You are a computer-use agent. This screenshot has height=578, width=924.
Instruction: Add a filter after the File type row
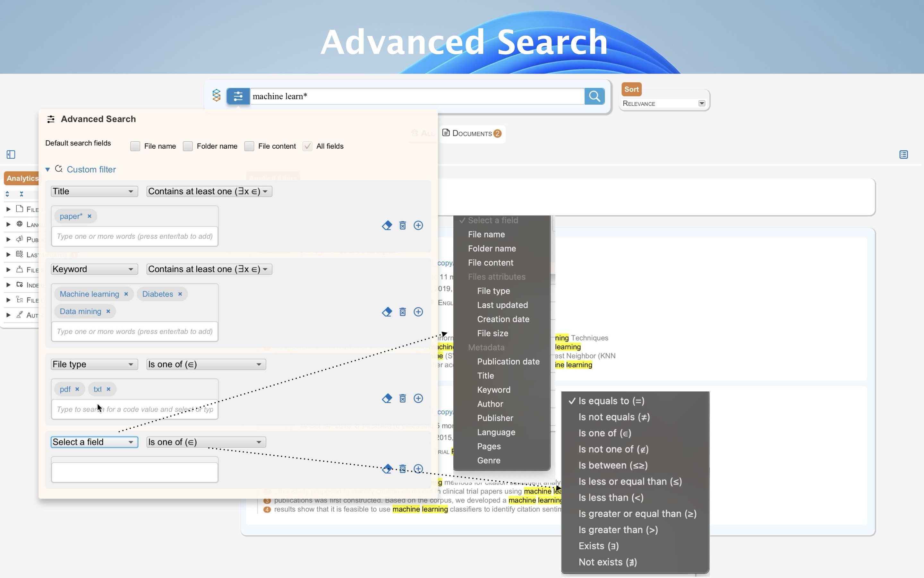[x=418, y=398]
